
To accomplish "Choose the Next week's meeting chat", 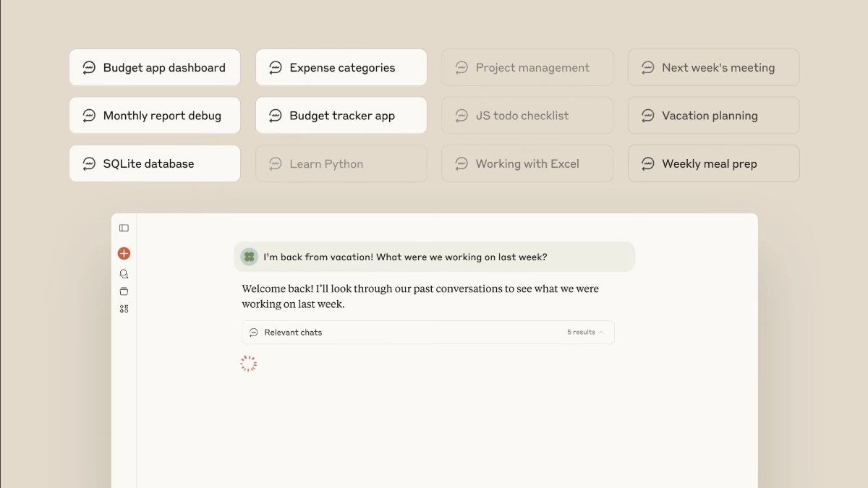I will click(714, 67).
